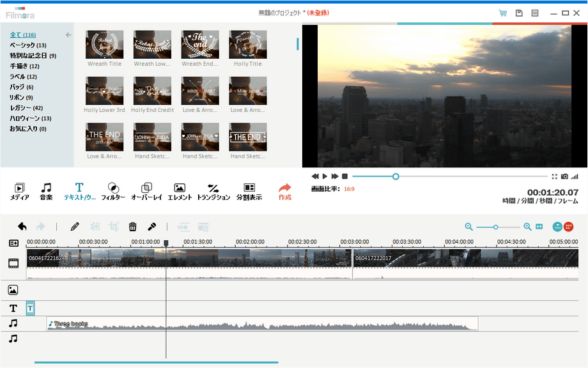Click the teal round timeline mode button

557,227
